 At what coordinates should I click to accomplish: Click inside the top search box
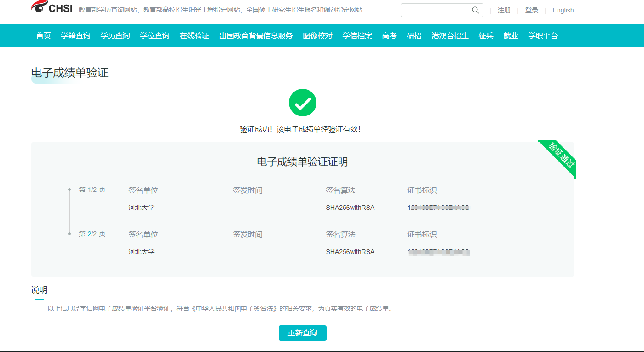[435, 10]
